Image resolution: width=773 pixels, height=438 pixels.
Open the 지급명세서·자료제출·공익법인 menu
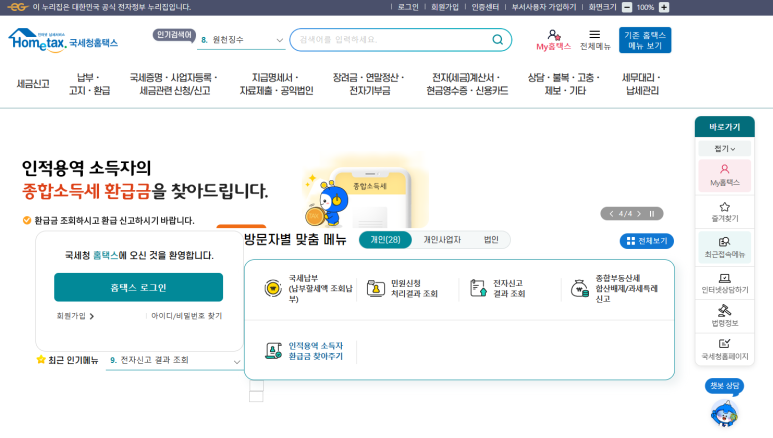click(276, 84)
